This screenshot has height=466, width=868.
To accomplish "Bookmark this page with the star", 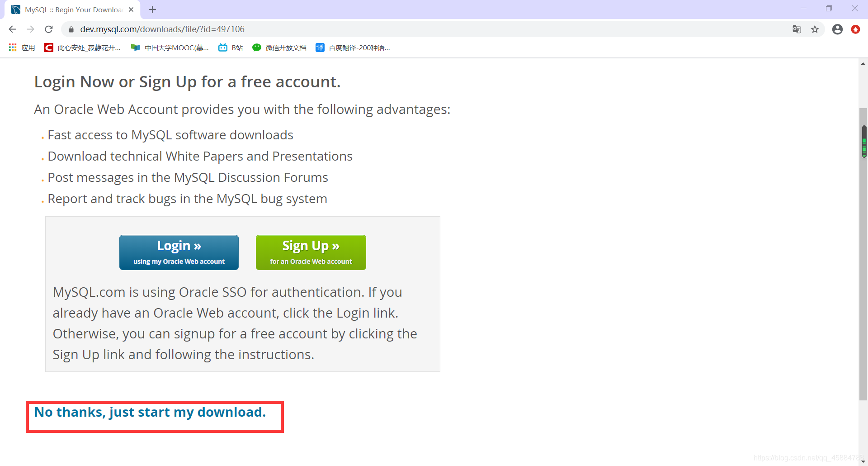I will pos(815,29).
